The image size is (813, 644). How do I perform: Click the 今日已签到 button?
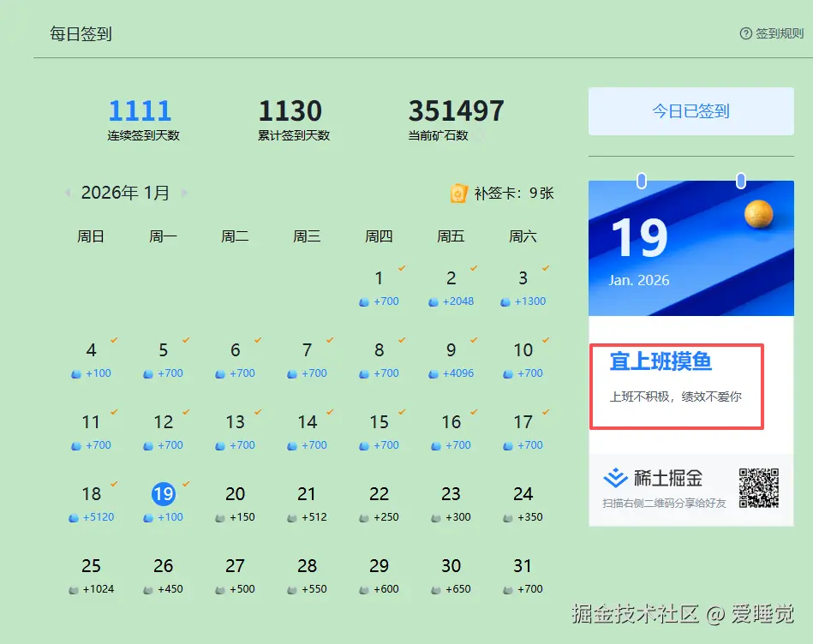(690, 111)
